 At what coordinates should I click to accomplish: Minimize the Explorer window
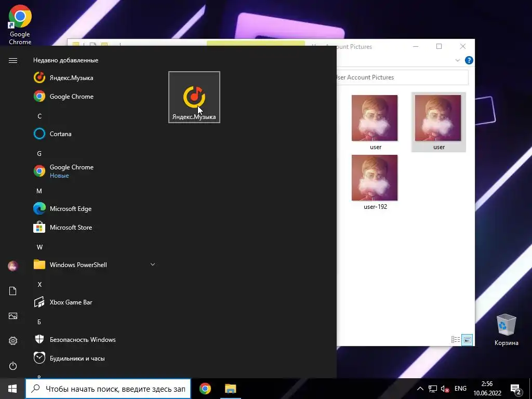(x=416, y=46)
